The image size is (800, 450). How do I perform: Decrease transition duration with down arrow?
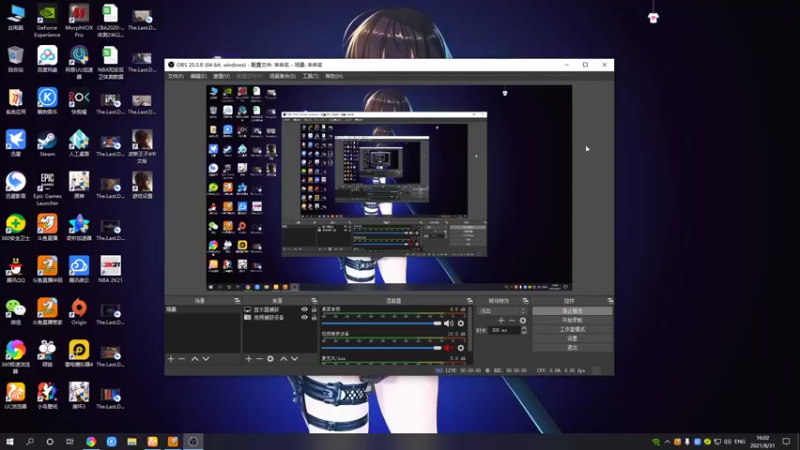pos(524,332)
